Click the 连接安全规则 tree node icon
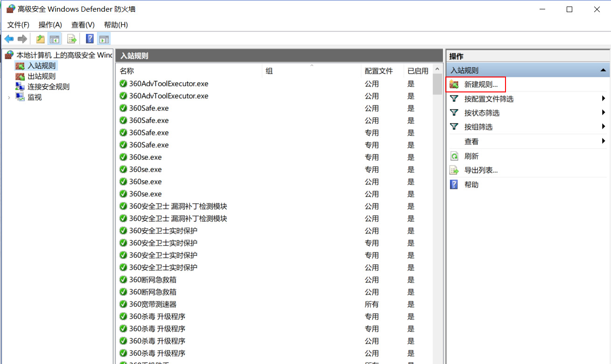Image resolution: width=611 pixels, height=364 pixels. click(20, 86)
